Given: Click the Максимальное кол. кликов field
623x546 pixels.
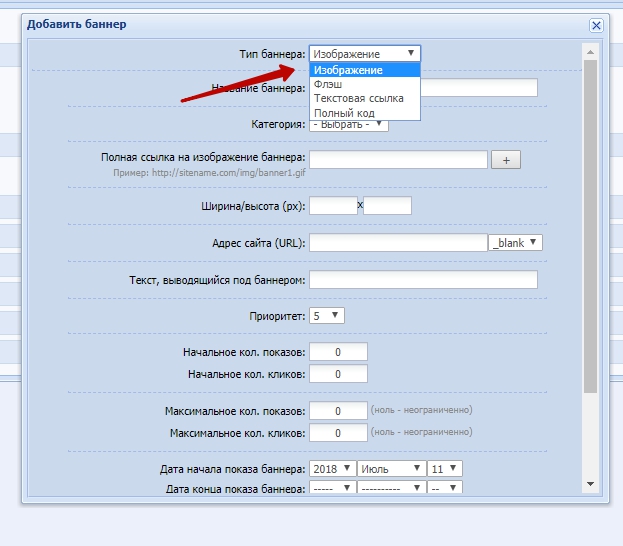Looking at the screenshot, I should 339,433.
